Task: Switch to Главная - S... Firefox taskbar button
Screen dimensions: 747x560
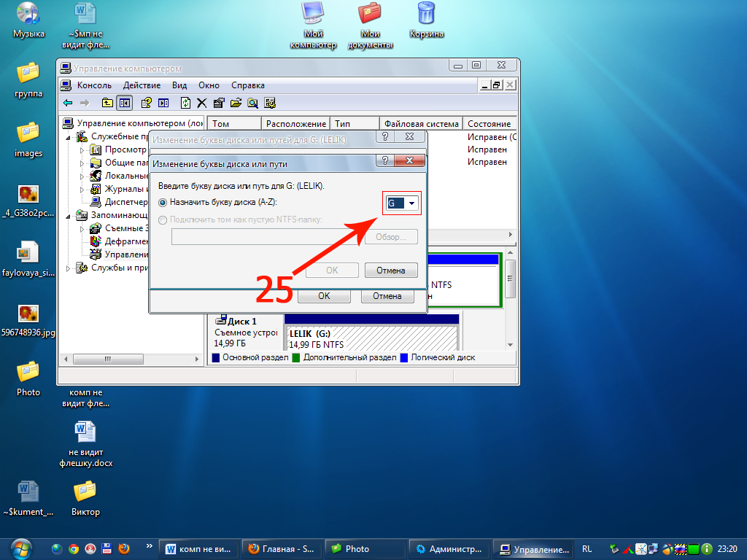Action: click(282, 549)
